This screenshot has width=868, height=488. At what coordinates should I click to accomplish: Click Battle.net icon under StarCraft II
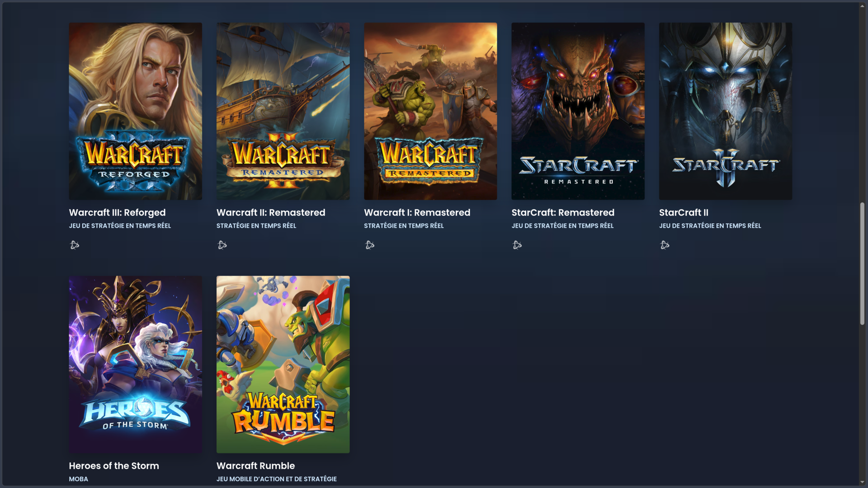pos(665,245)
